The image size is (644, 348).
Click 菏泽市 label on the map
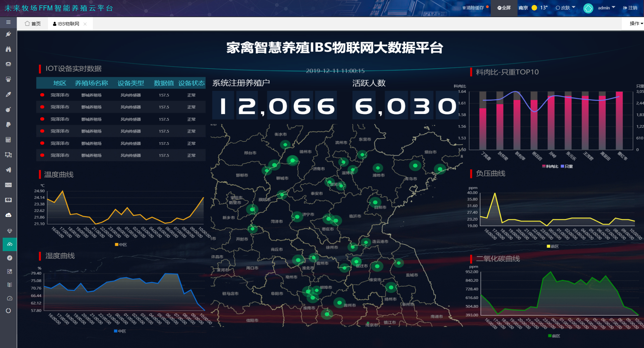pos(277,222)
